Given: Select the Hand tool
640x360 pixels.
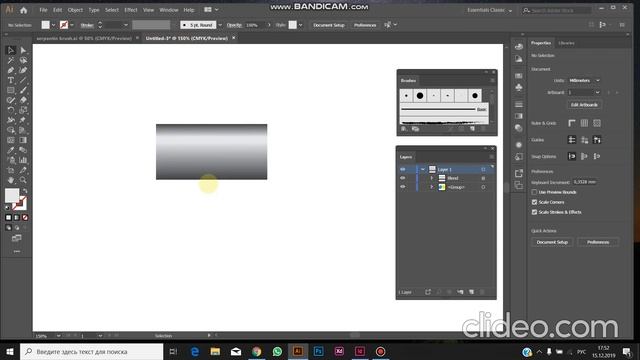Looking at the screenshot, I should (x=11, y=180).
